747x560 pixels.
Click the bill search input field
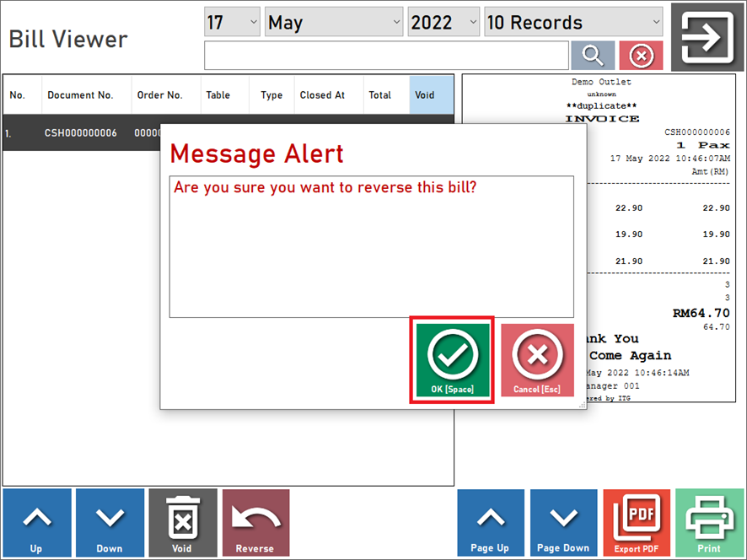point(386,56)
